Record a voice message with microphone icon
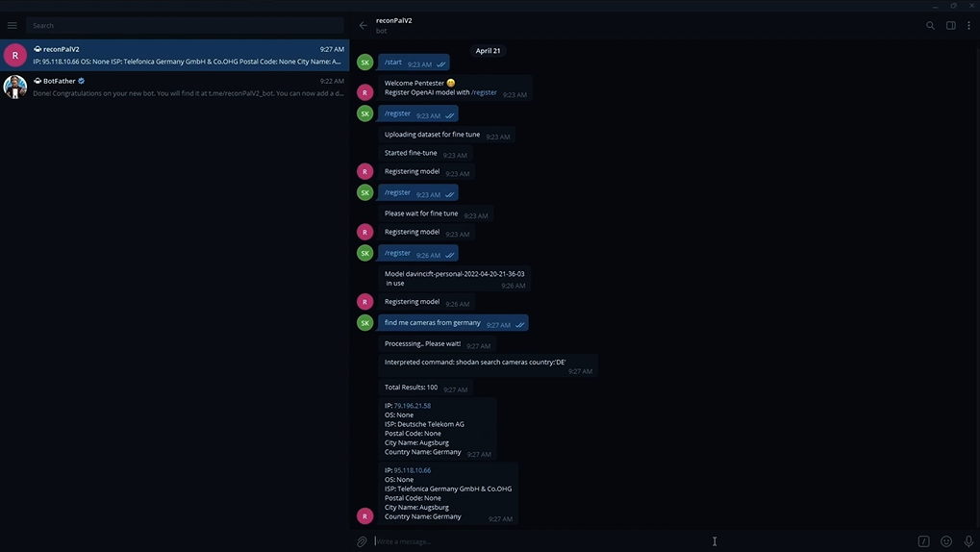 tap(968, 541)
